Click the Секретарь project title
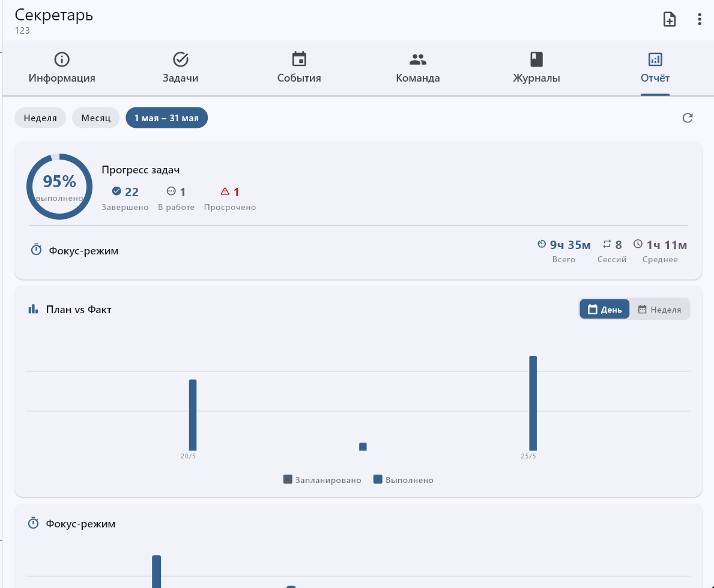Screen dimensions: 714x588 (53, 15)
